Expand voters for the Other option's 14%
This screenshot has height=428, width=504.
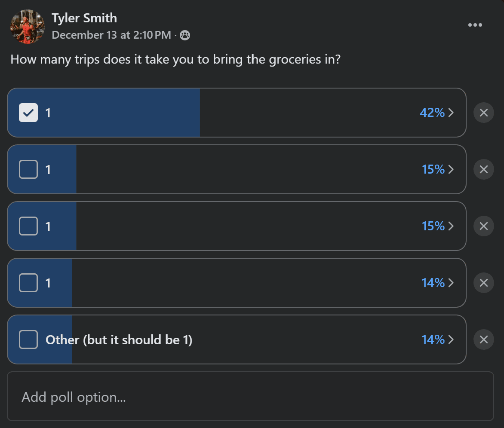point(438,339)
